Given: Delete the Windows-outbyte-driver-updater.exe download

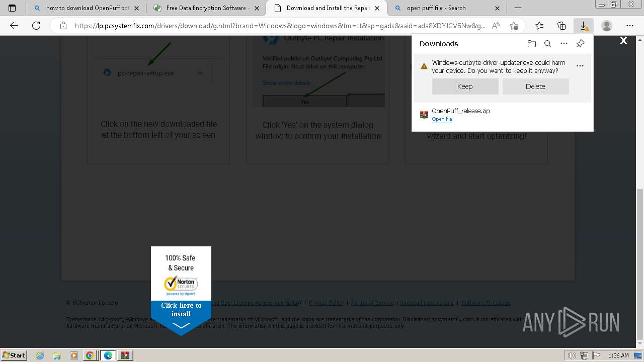Looking at the screenshot, I should click(535, 86).
